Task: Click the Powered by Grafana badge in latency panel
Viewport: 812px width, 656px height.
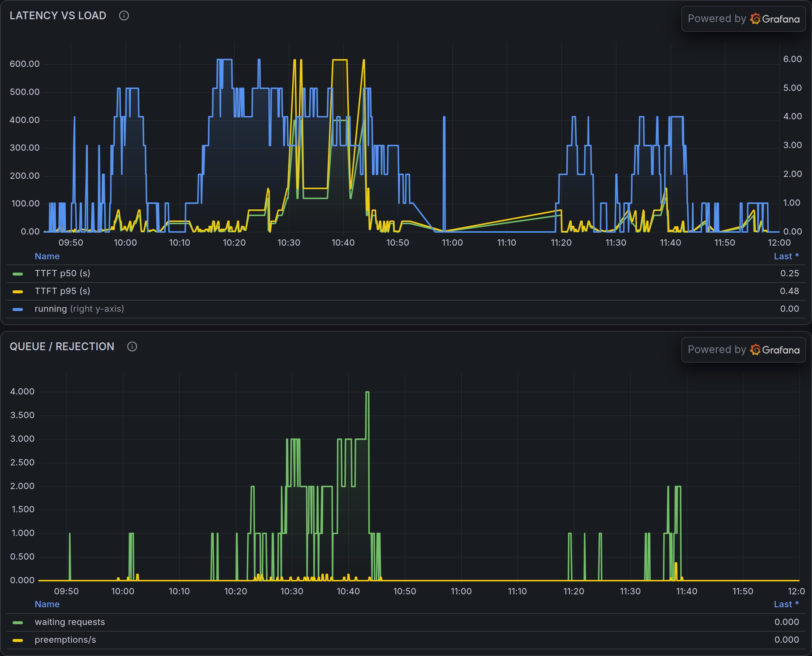Action: tap(743, 19)
